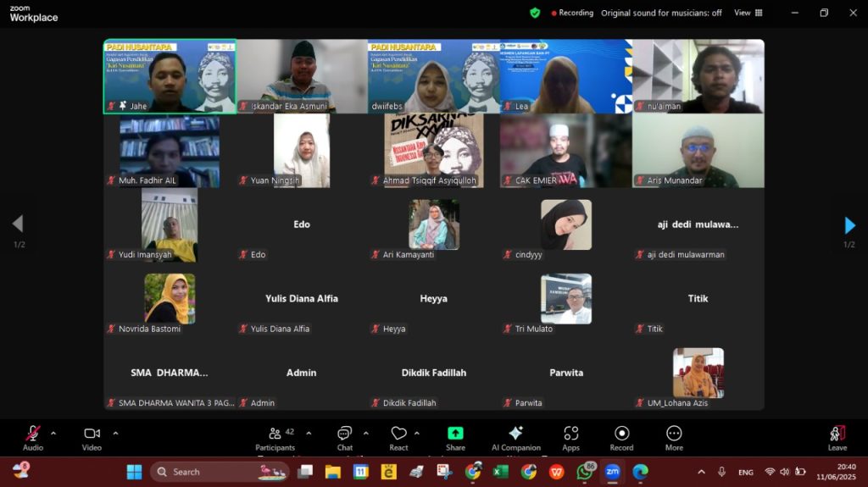The height and width of the screenshot is (487, 868).
Task: Click CAK EMIER's video tile
Action: coord(565,151)
